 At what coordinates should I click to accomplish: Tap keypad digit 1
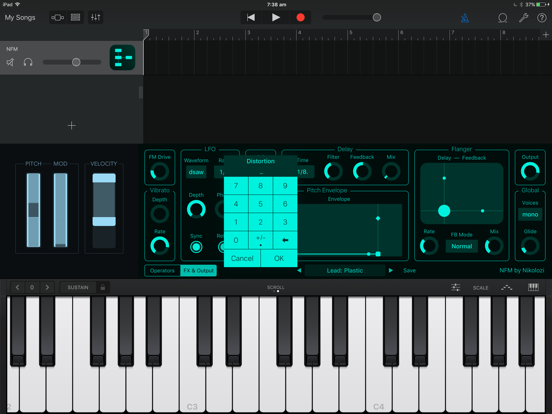236,222
